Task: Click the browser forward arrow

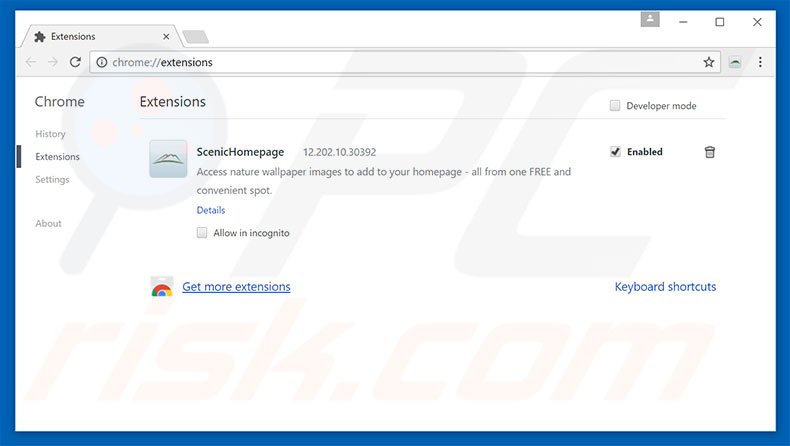Action: point(53,62)
